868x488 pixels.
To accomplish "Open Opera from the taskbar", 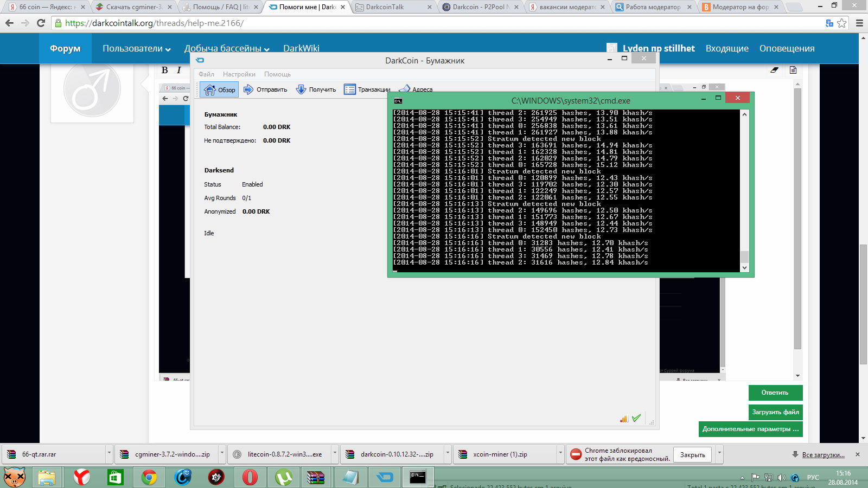I will point(250,477).
